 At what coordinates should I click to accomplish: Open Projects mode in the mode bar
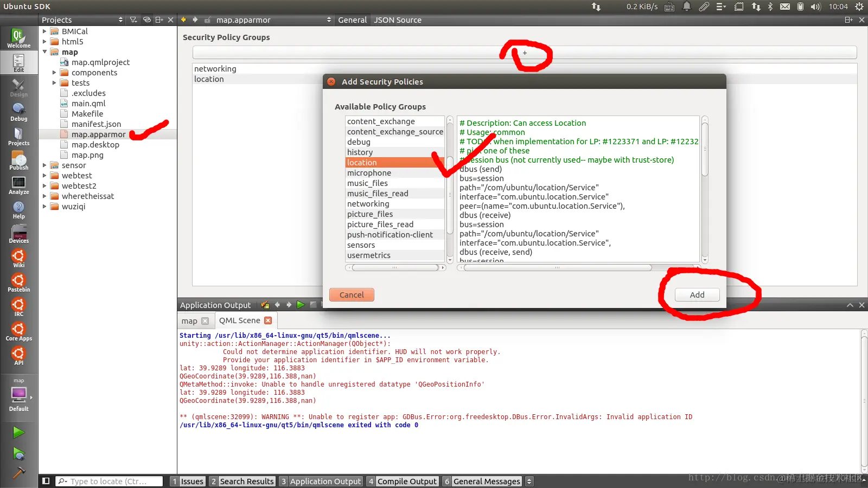tap(18, 137)
